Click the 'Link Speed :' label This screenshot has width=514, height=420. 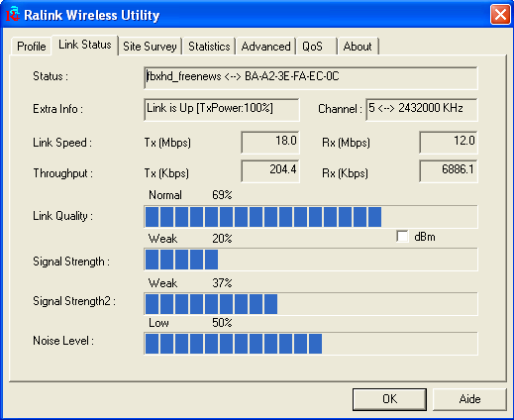point(62,143)
